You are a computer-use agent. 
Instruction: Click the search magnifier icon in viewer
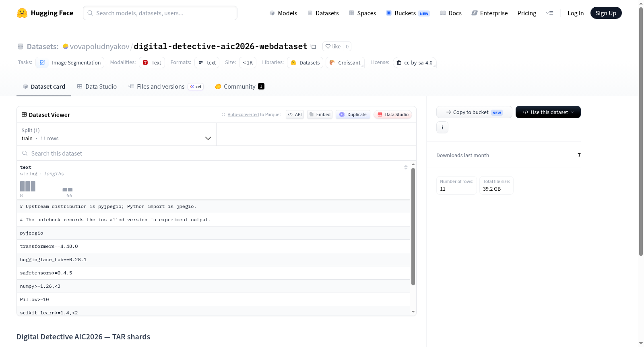pos(25,153)
